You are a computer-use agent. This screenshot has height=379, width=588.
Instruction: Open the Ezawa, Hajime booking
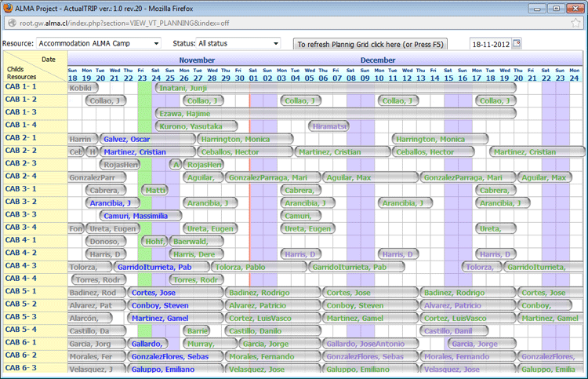[x=335, y=114]
